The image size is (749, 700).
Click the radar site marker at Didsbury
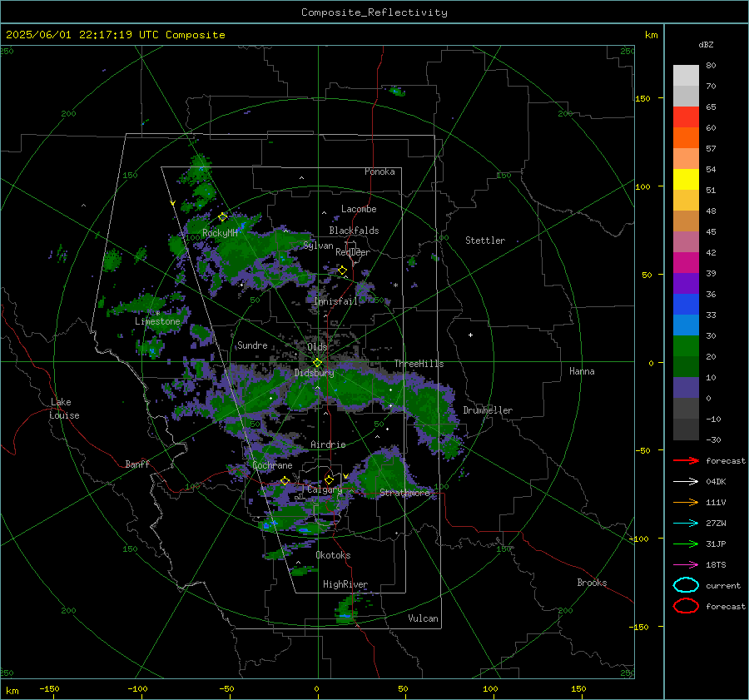tap(317, 363)
